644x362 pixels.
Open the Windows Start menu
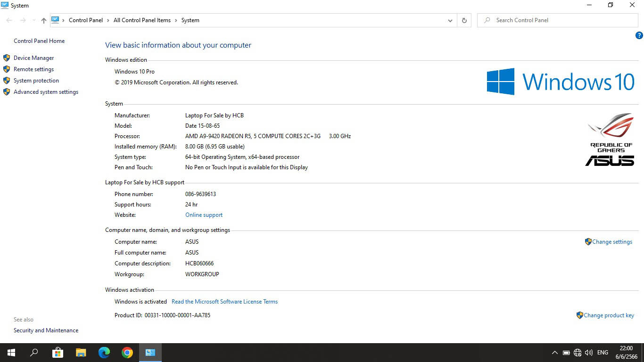click(x=11, y=353)
